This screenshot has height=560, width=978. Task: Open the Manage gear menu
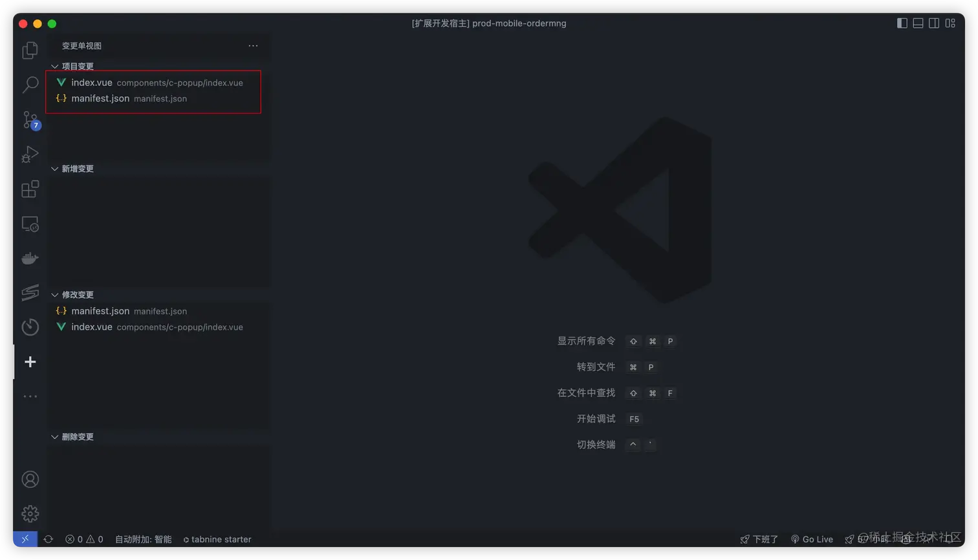tap(30, 514)
